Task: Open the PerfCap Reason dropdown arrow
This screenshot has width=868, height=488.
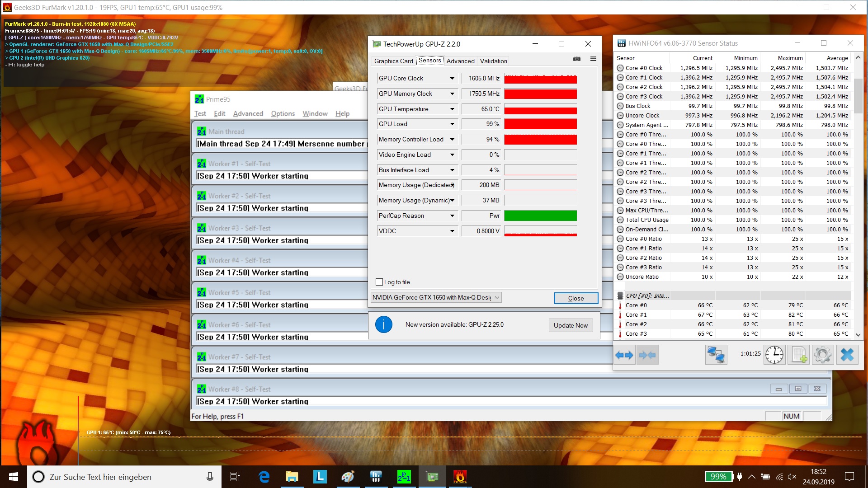Action: 452,216
